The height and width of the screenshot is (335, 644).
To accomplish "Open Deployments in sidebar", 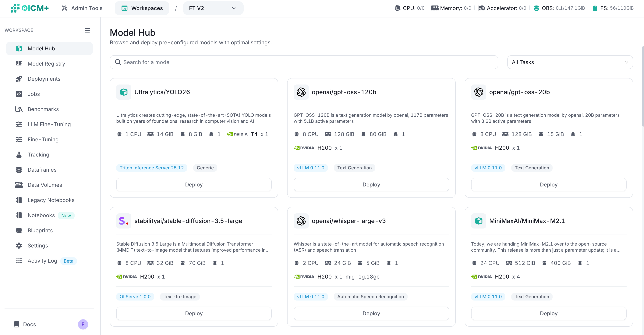I will [x=49, y=79].
